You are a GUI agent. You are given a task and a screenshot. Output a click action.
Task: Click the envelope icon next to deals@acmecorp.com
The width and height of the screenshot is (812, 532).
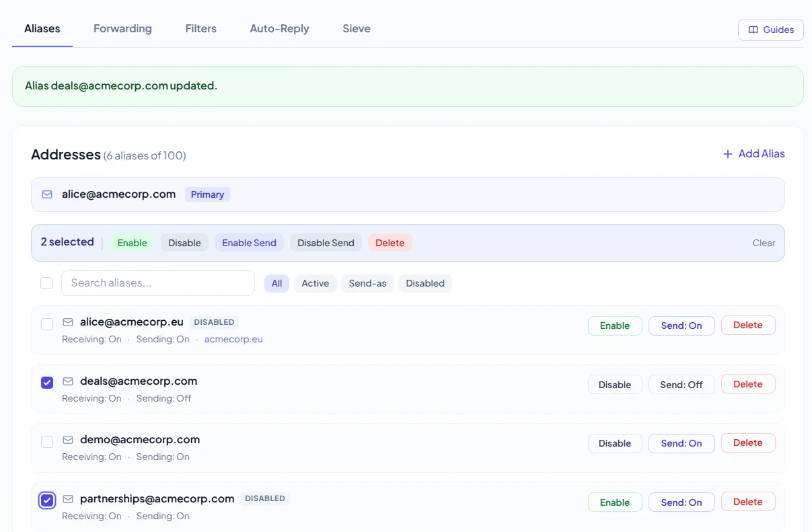tap(67, 381)
